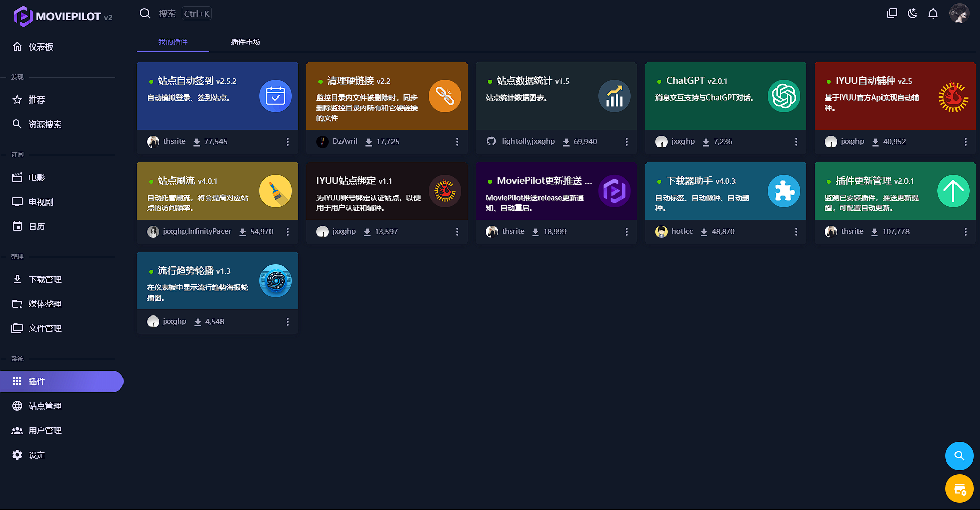Select 插件 in the sidebar
The width and height of the screenshot is (980, 510).
[61, 381]
